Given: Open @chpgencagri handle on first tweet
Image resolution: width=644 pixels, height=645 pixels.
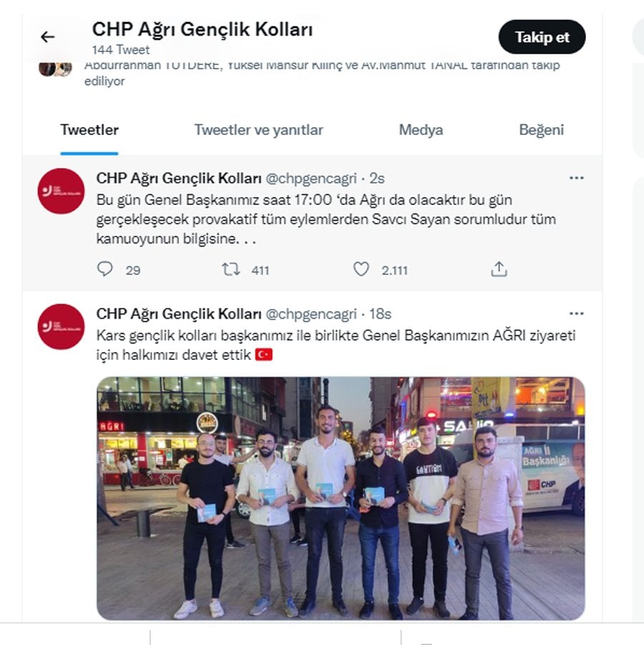Looking at the screenshot, I should point(311,179).
